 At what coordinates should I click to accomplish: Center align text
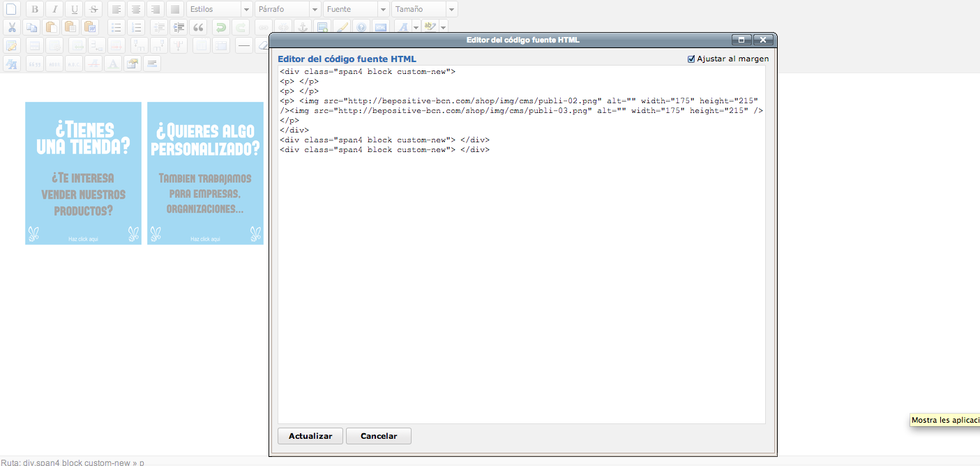pos(136,9)
